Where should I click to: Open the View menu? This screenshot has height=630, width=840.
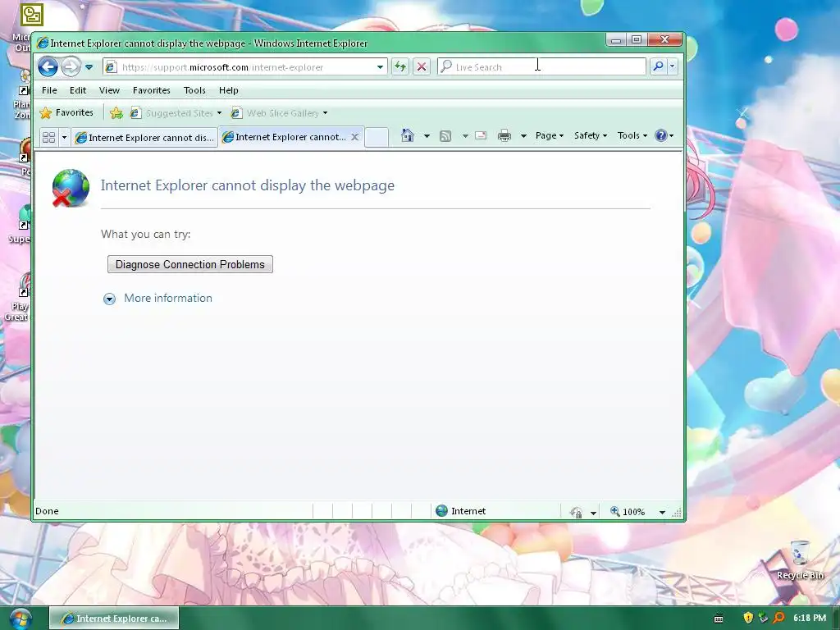point(109,90)
